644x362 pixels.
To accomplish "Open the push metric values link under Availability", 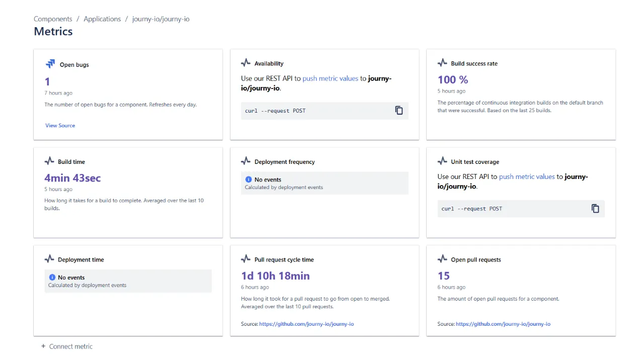I will pyautogui.click(x=330, y=78).
